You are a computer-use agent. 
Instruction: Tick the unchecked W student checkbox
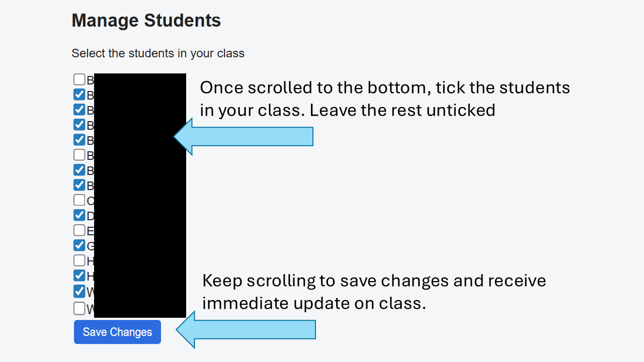pos(79,308)
